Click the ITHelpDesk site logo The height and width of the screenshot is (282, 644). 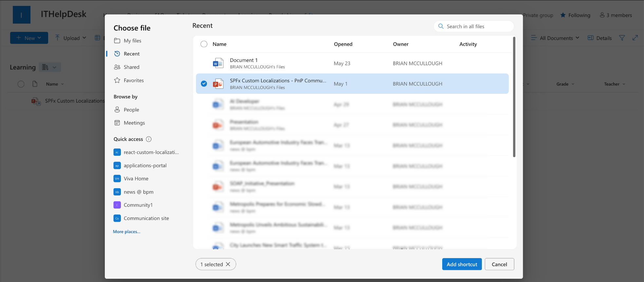click(x=22, y=15)
